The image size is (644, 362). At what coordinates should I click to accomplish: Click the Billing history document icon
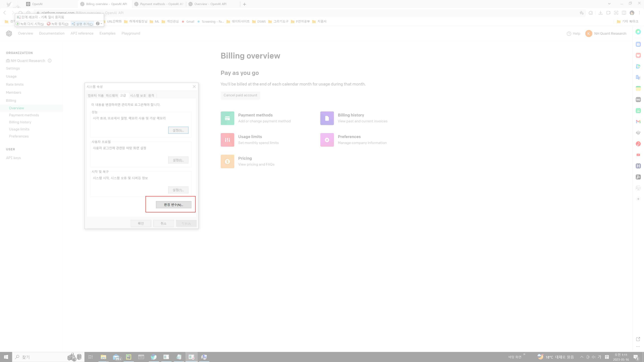(x=327, y=118)
